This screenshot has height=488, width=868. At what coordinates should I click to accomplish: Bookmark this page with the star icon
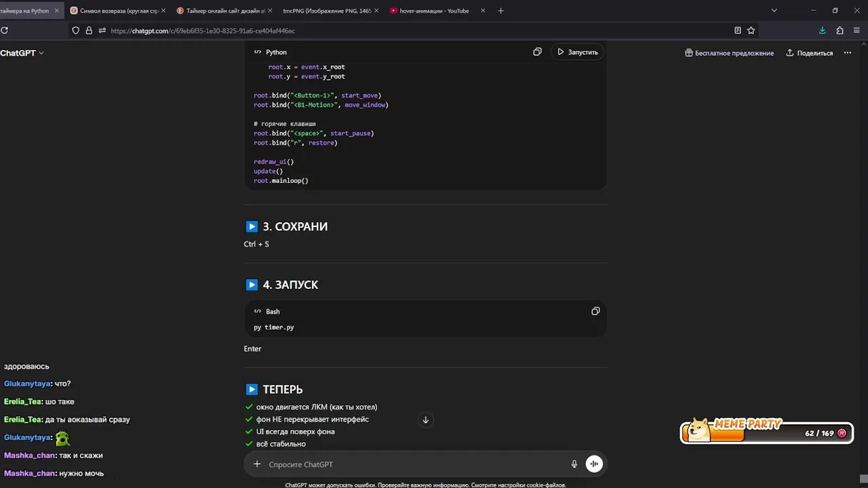[751, 30]
